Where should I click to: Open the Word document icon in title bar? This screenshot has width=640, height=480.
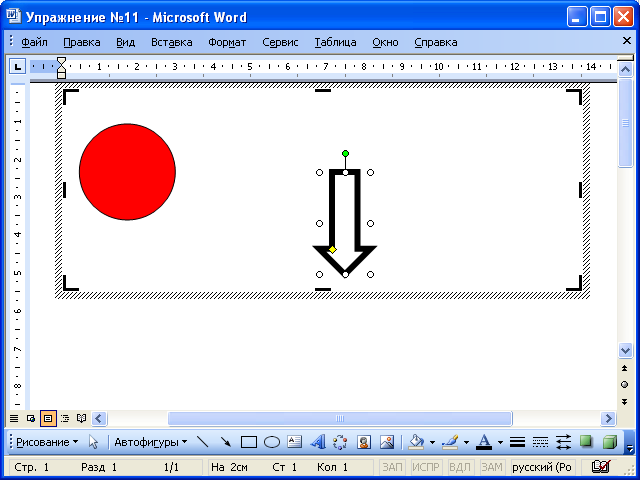pos(13,16)
